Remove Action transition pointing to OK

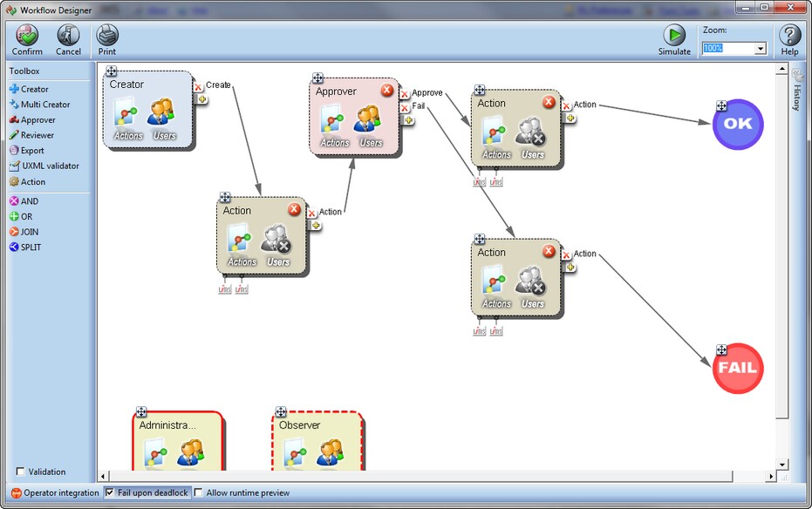[567, 106]
